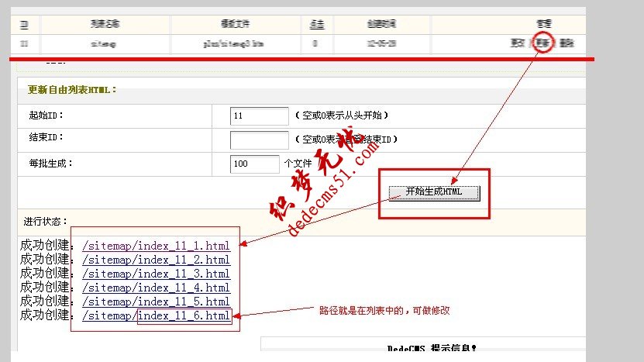644x362 pixels.
Task: Open the /sitemap/index_11_5.html link
Action: 156,302
